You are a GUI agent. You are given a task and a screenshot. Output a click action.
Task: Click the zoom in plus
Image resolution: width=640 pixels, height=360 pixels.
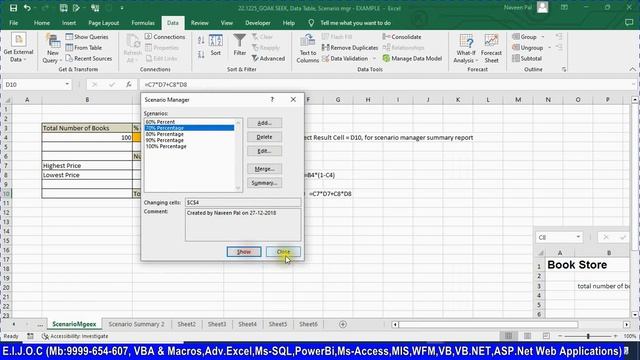[x=616, y=336]
